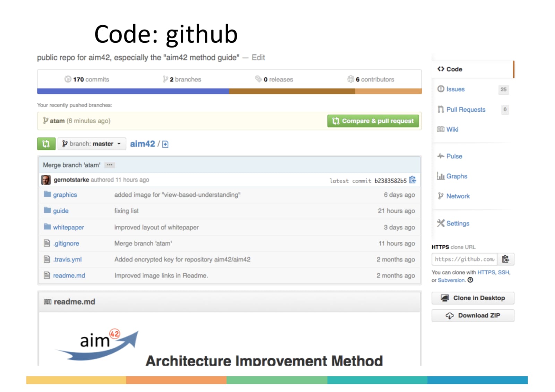
Task: Click the green compare and review icon button
Action: tap(46, 144)
